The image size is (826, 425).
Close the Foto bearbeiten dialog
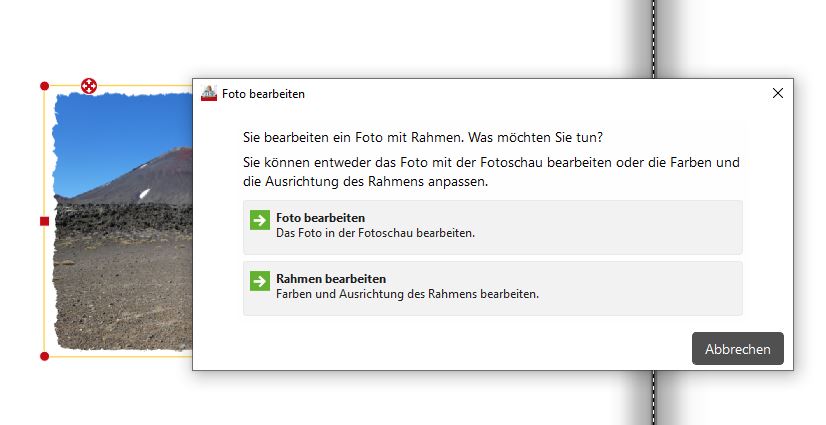point(778,93)
